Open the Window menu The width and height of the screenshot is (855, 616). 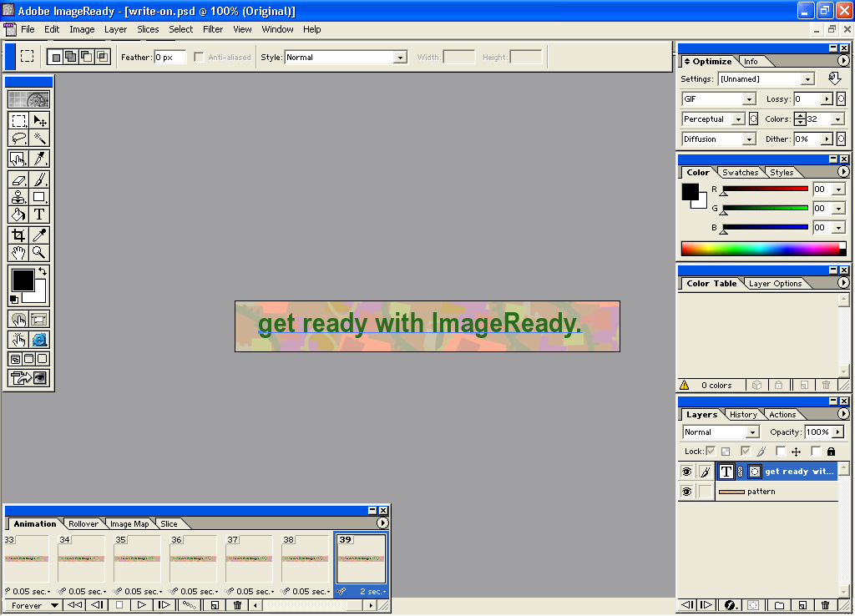(277, 29)
